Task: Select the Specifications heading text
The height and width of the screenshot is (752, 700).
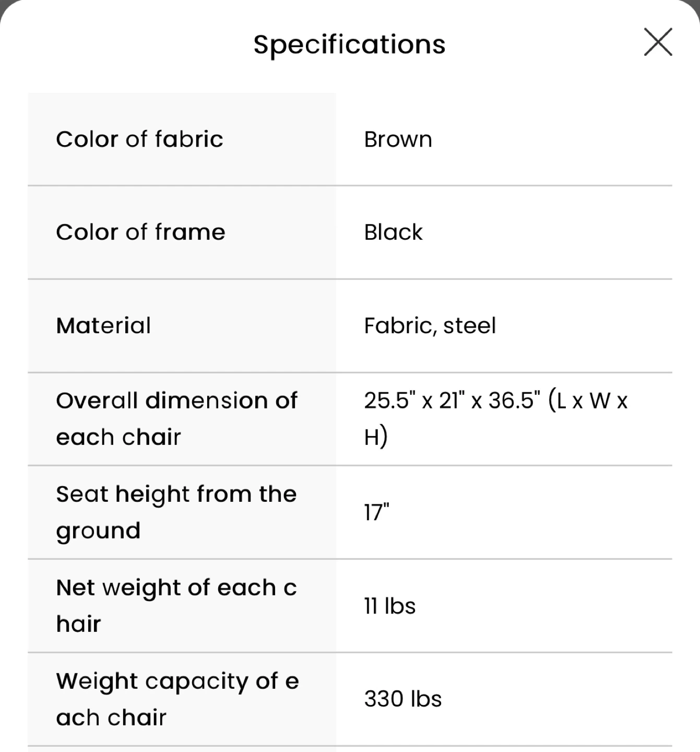Action: [350, 44]
